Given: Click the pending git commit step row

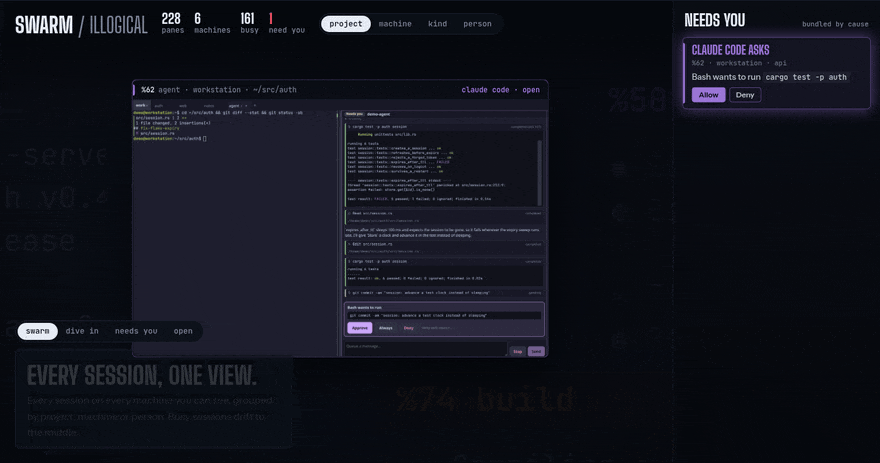Looking at the screenshot, I should (444, 293).
